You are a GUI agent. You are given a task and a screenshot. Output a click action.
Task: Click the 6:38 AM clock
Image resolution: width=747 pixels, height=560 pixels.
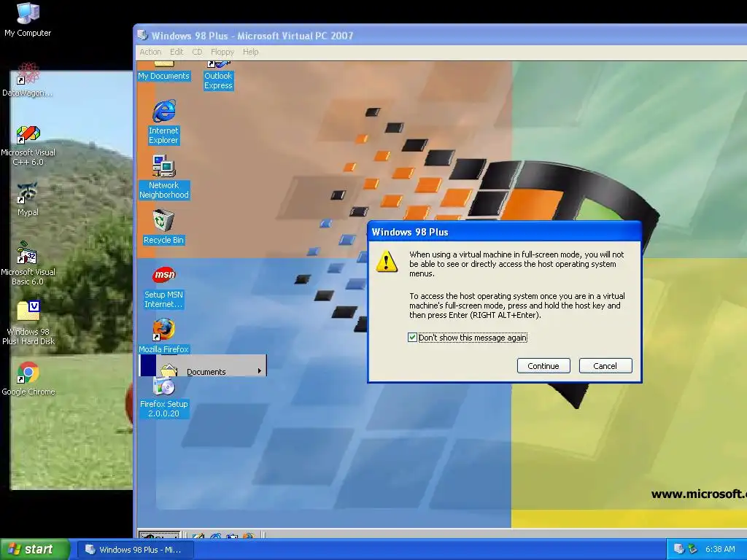720,549
